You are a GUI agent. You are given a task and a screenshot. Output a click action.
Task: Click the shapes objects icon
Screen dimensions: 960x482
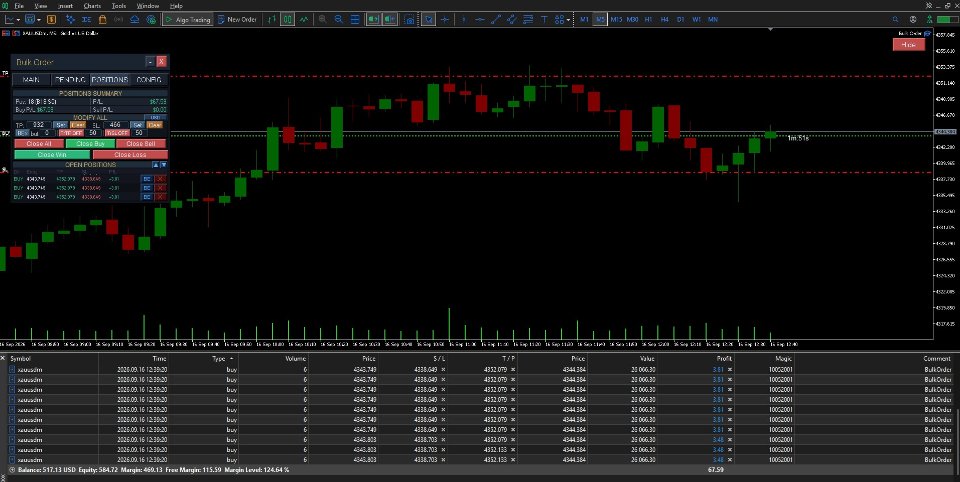pos(560,20)
